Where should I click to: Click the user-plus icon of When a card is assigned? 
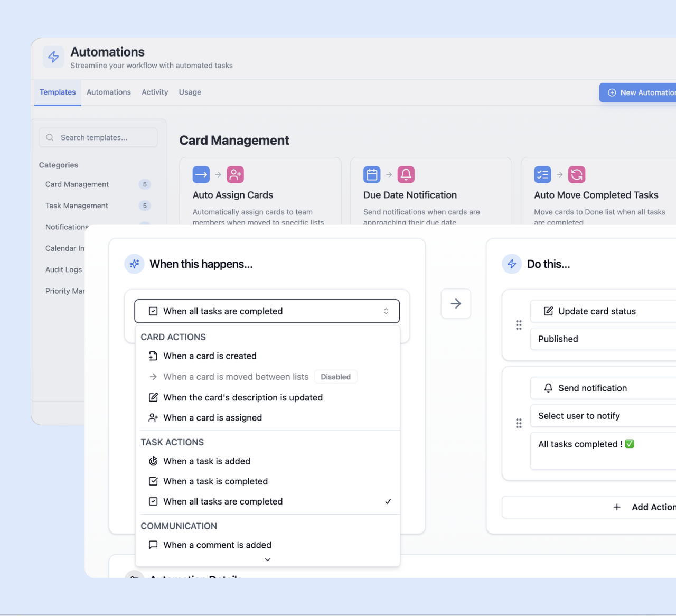pos(153,418)
